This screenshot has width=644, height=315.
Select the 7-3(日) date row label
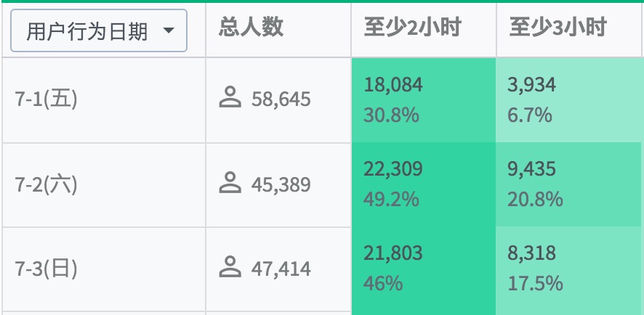point(46,269)
